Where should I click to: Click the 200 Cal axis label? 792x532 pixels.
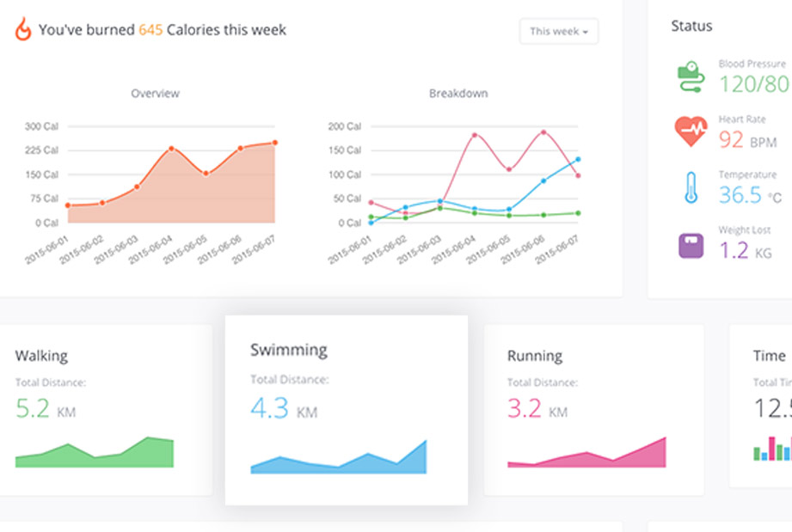tap(345, 126)
